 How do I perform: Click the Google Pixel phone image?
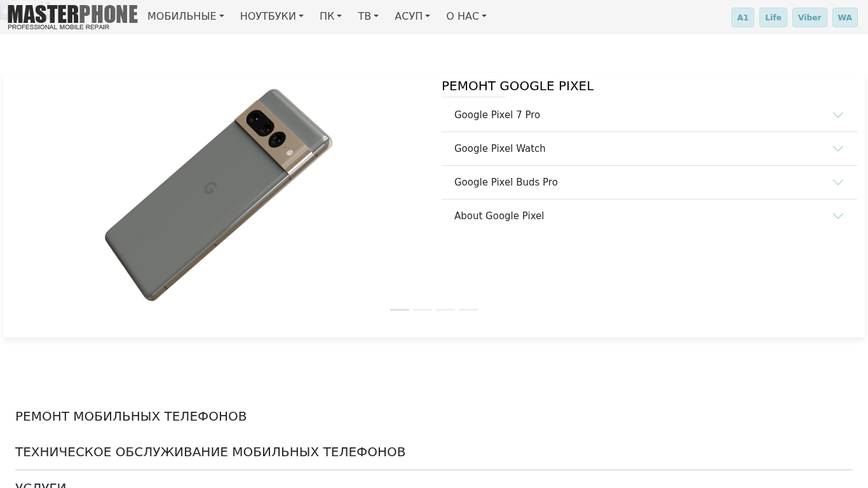(x=218, y=194)
